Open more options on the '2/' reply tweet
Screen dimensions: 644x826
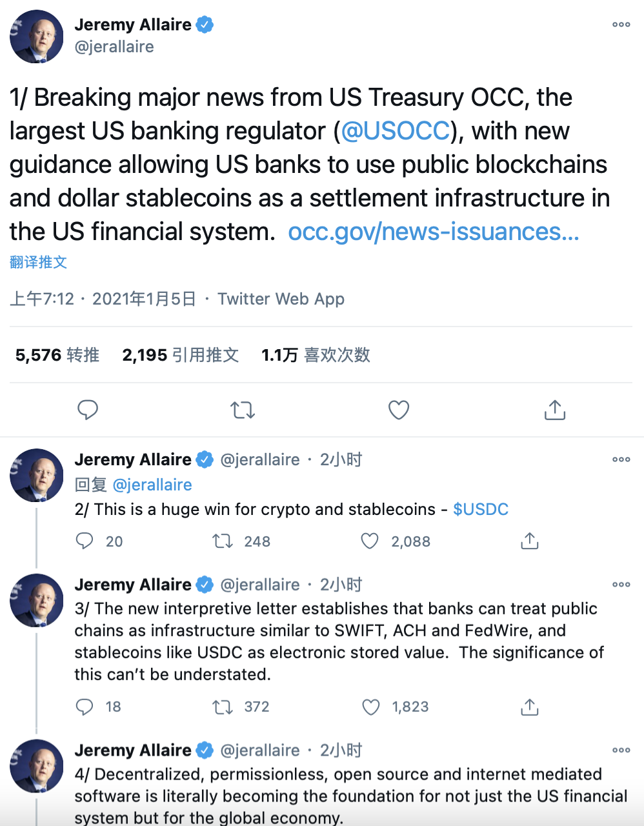coord(621,459)
